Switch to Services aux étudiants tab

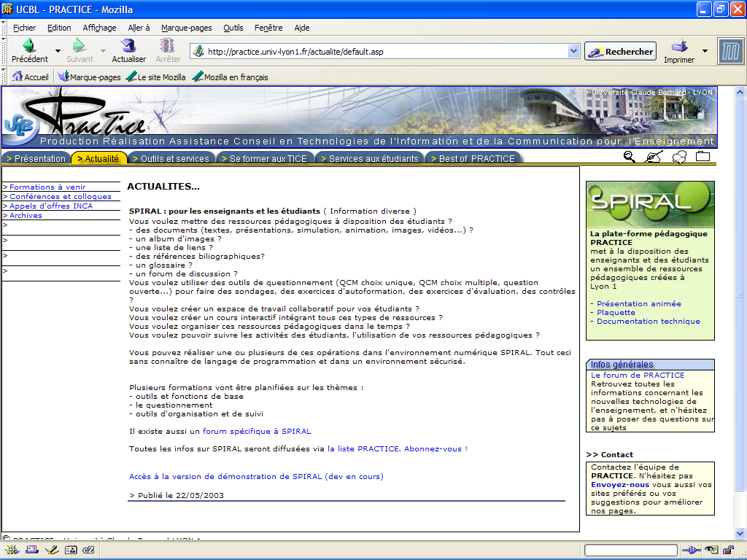pyautogui.click(x=370, y=158)
